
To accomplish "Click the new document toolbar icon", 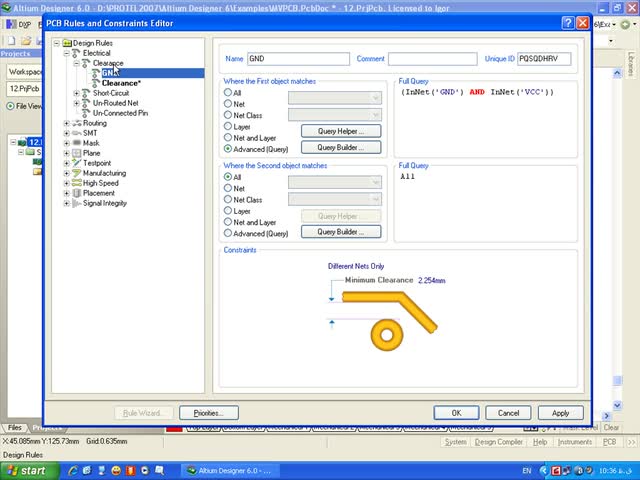I will click(x=11, y=40).
